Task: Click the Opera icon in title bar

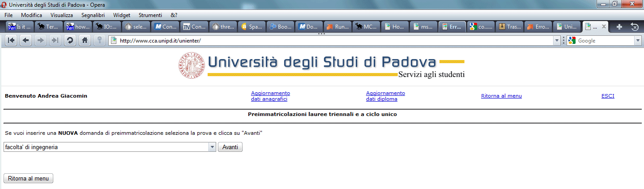Action: click(4, 4)
